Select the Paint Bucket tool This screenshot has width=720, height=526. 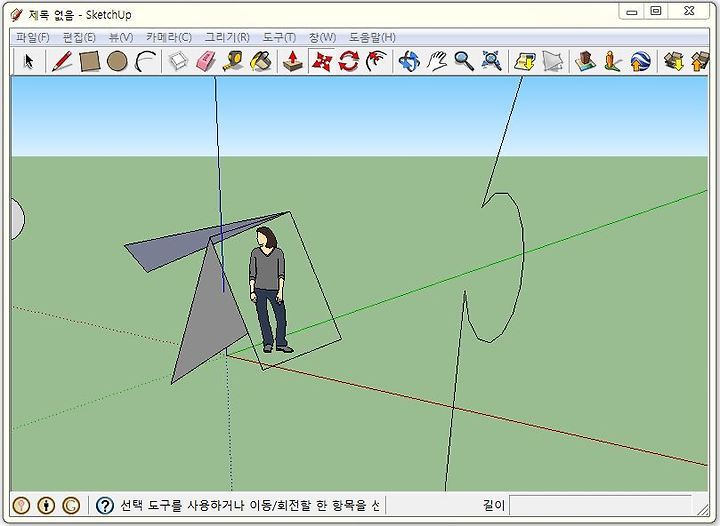click(261, 61)
